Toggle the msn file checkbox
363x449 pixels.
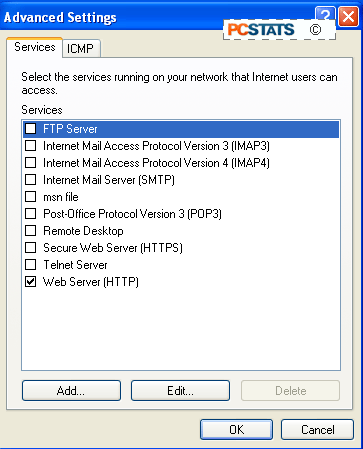[x=31, y=197]
